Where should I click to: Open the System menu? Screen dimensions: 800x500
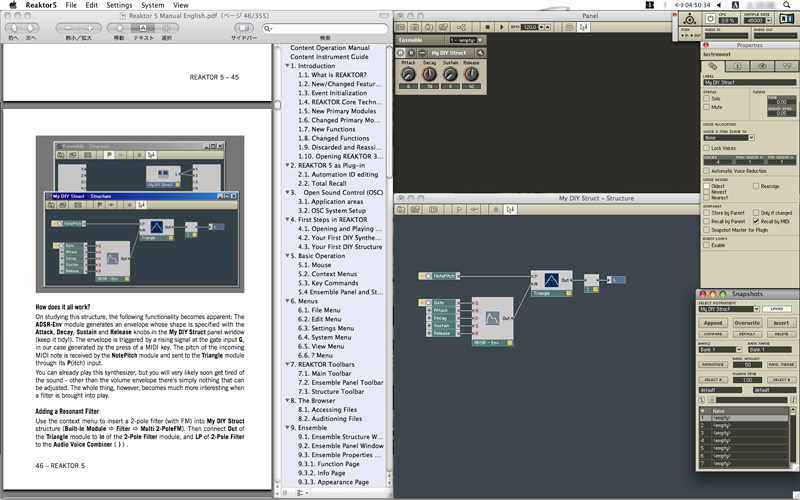coord(153,5)
